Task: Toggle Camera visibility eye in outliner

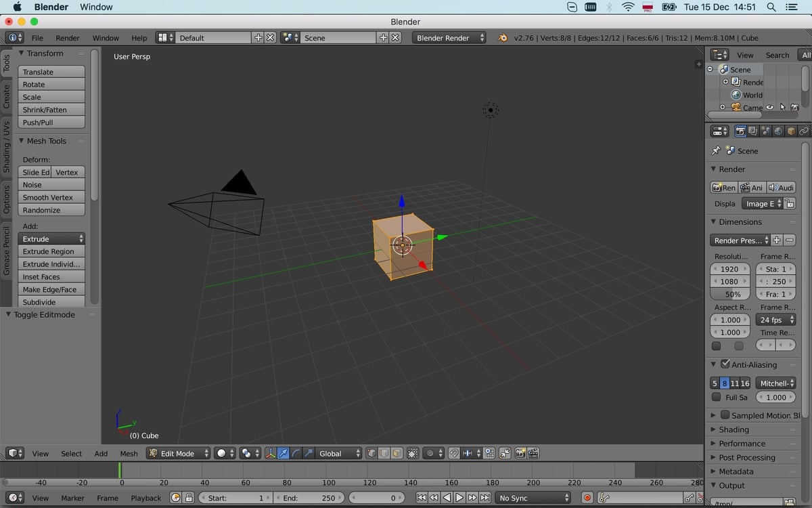Action: click(769, 107)
